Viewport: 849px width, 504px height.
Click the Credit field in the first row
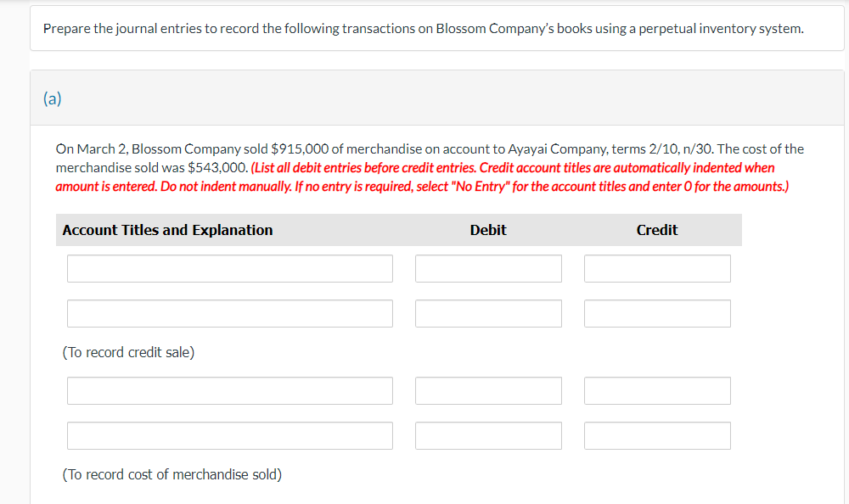coord(657,268)
